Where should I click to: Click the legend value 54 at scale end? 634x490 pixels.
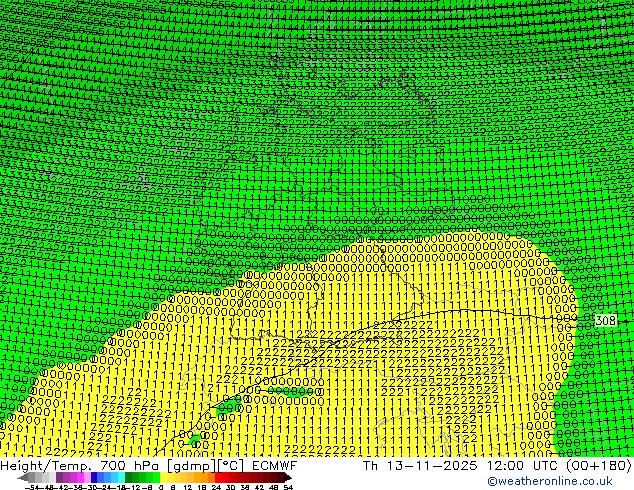[x=287, y=488]
